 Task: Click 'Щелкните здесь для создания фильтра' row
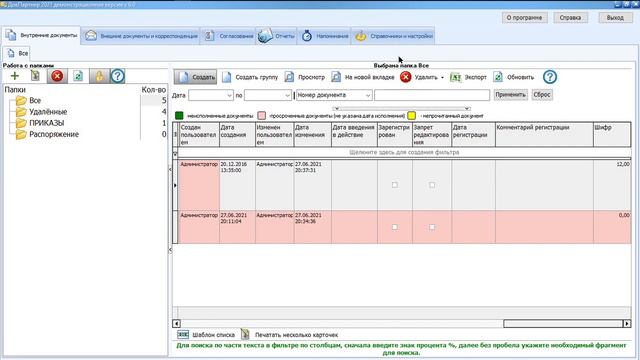click(404, 152)
